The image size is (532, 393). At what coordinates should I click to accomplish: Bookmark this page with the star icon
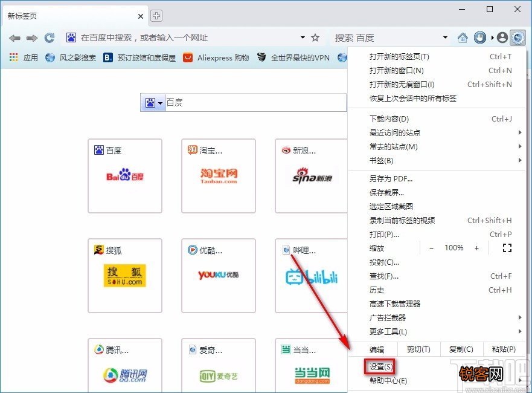(x=315, y=37)
